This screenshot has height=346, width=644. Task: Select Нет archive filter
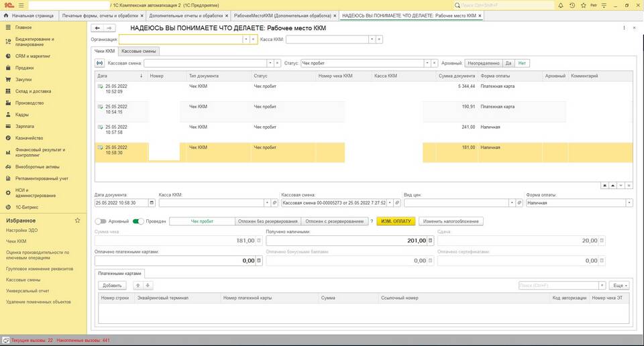point(522,63)
